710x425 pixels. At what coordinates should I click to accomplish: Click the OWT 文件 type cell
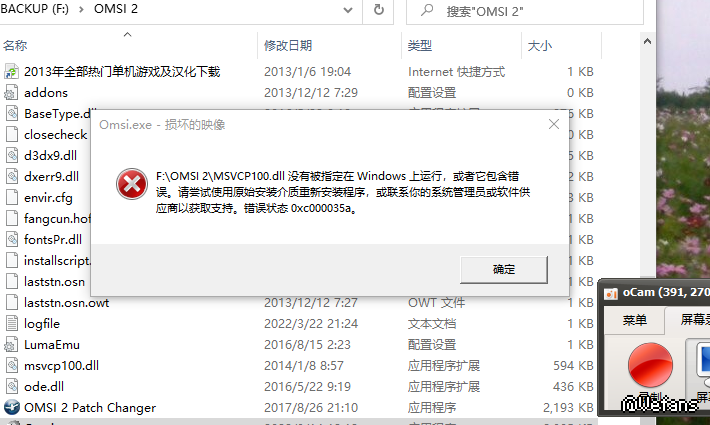pos(436,302)
